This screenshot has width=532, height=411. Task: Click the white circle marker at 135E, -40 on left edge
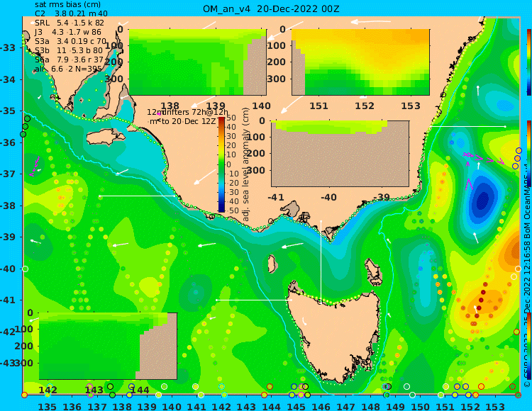click(x=25, y=269)
